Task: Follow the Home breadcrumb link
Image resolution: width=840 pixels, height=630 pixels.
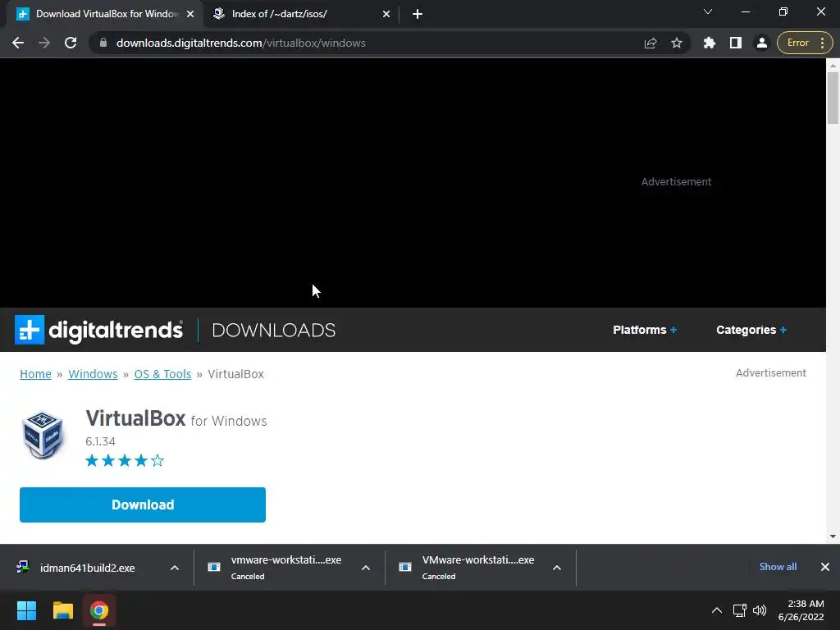Action: click(x=35, y=374)
